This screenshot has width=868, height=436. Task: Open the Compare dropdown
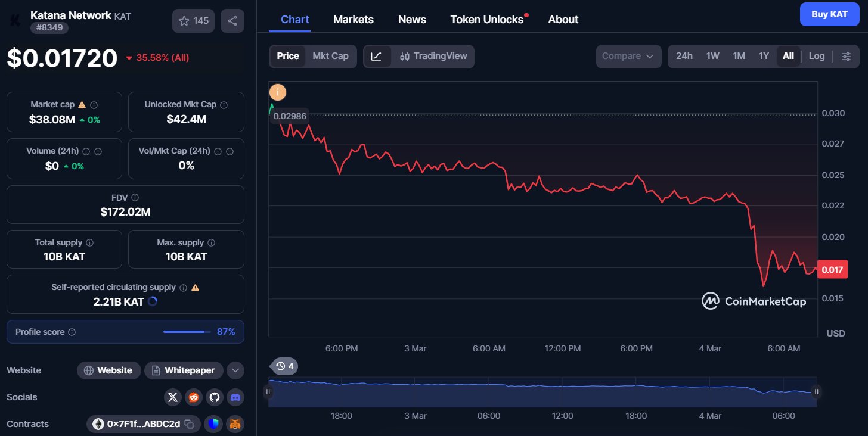point(628,56)
